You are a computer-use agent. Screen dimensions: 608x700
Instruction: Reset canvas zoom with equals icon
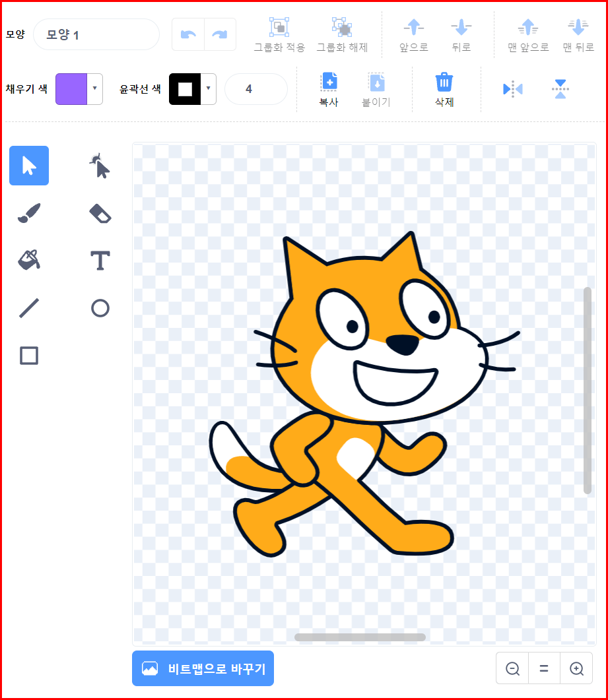[544, 668]
